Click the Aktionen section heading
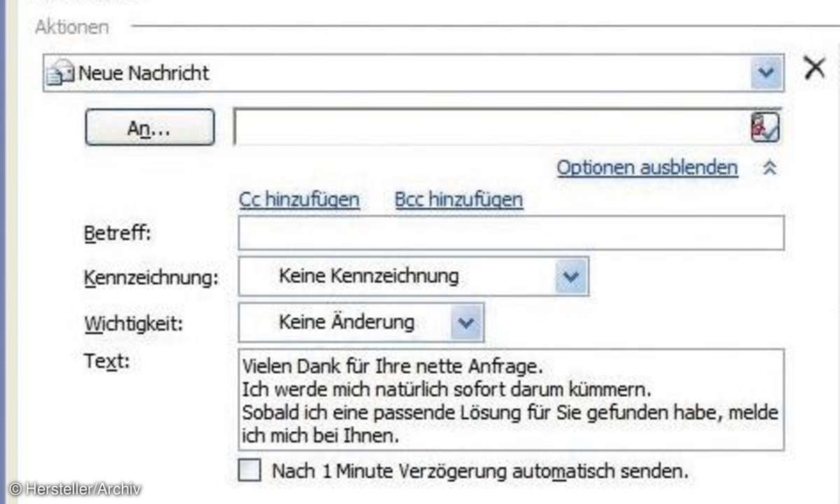This screenshot has height=504, width=840. [72, 27]
